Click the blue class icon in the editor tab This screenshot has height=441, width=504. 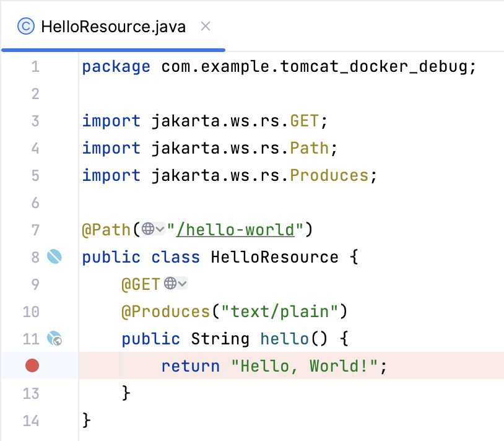pyautogui.click(x=25, y=27)
